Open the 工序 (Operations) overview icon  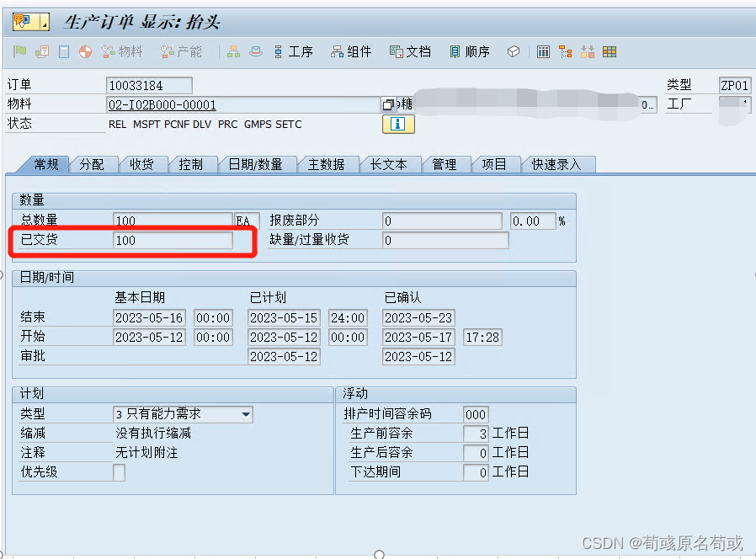[x=295, y=51]
